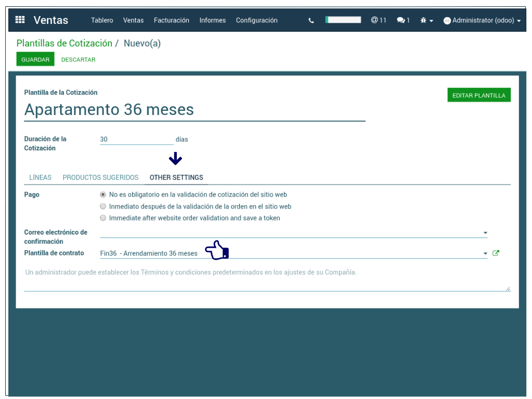532x399 pixels.
Task: Click the Administrator user avatar icon
Action: click(447, 21)
